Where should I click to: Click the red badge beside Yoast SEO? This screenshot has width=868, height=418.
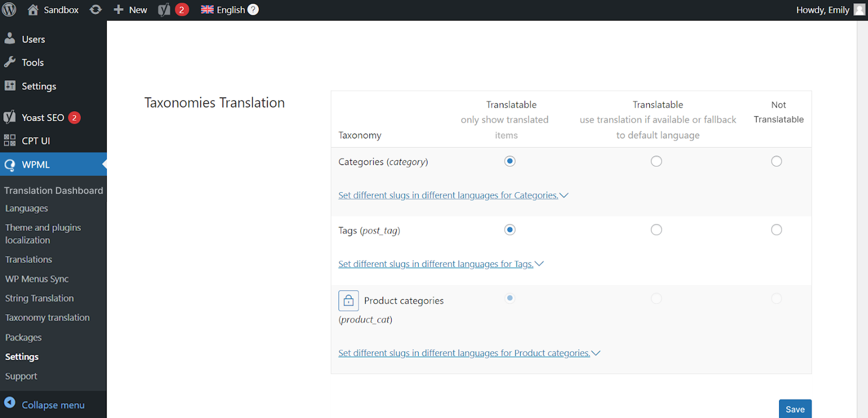coord(74,118)
